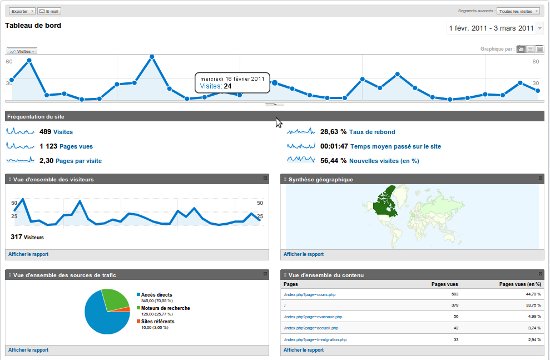Click the Pages vues sparkline icon
Image resolution: width=550 pixels, height=360 pixels.
tap(20, 146)
